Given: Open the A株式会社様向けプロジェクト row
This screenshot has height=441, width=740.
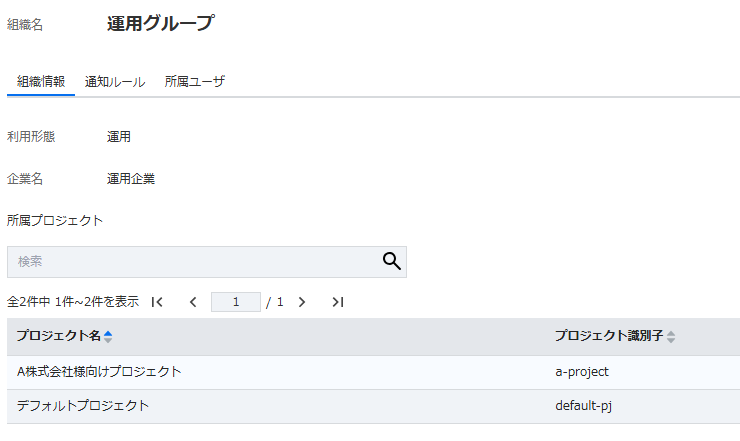Looking at the screenshot, I should pos(100,372).
